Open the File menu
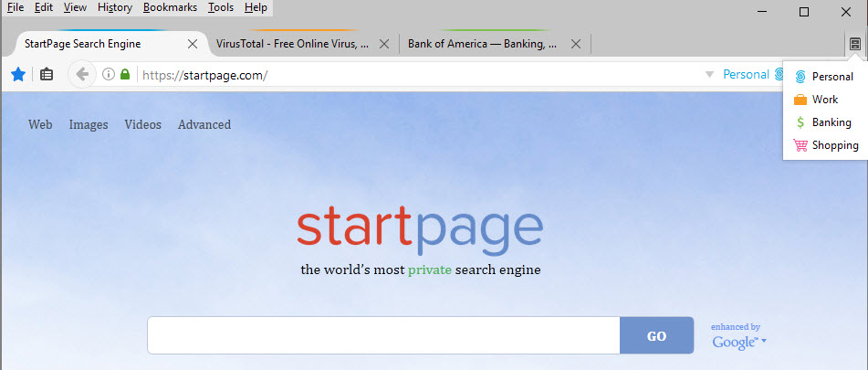Image resolution: width=868 pixels, height=370 pixels. [15, 7]
